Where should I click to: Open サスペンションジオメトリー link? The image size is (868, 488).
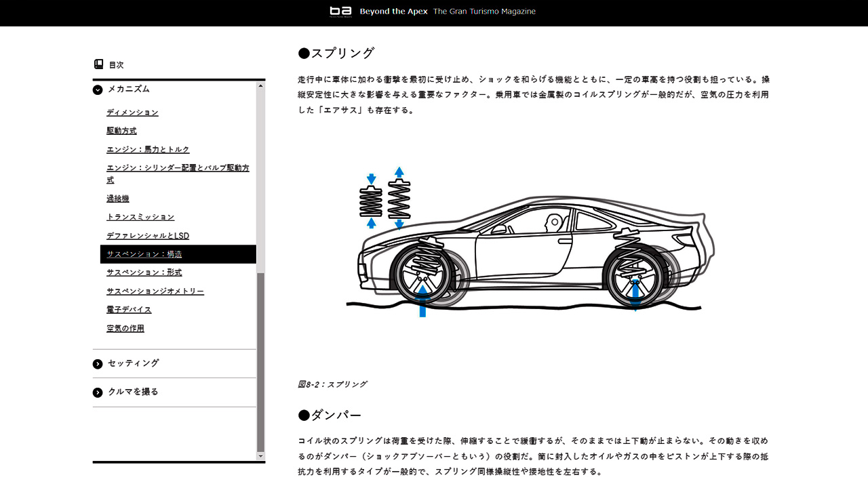(x=155, y=291)
